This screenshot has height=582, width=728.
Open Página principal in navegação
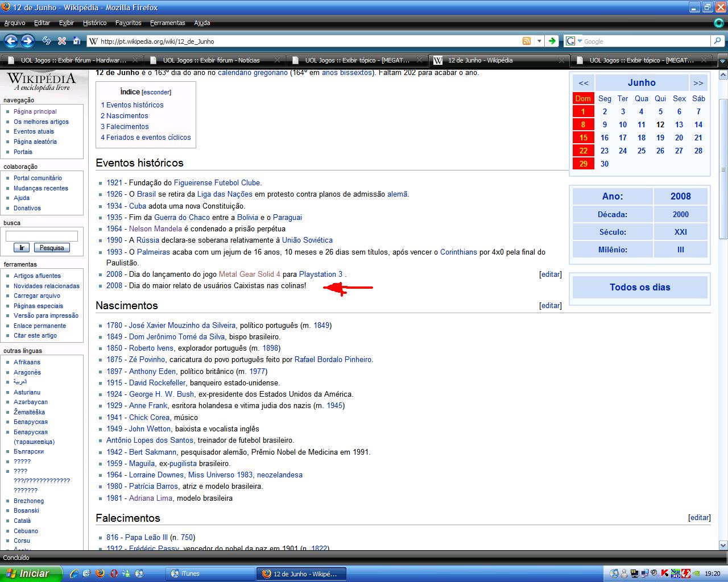pos(35,111)
